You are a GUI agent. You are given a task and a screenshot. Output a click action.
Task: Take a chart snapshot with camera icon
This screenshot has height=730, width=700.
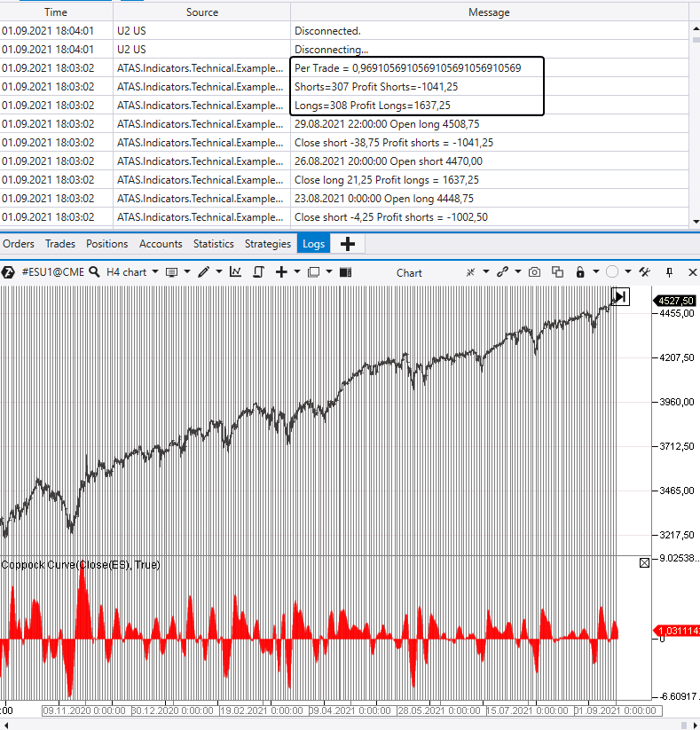534,272
